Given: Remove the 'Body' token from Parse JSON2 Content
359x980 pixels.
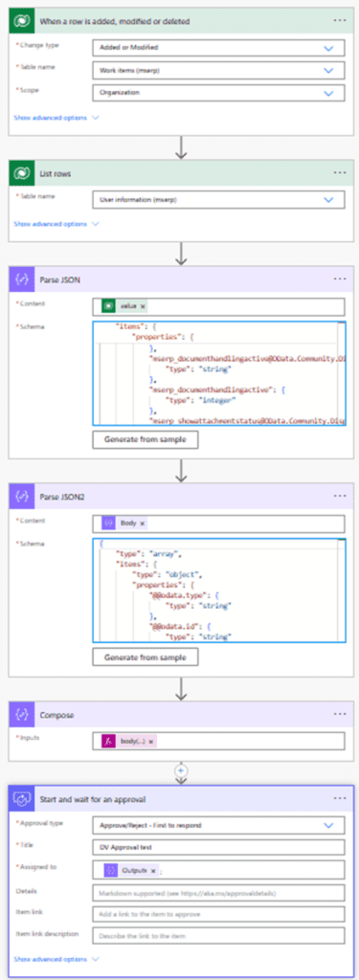Looking at the screenshot, I should pyautogui.click(x=143, y=523).
